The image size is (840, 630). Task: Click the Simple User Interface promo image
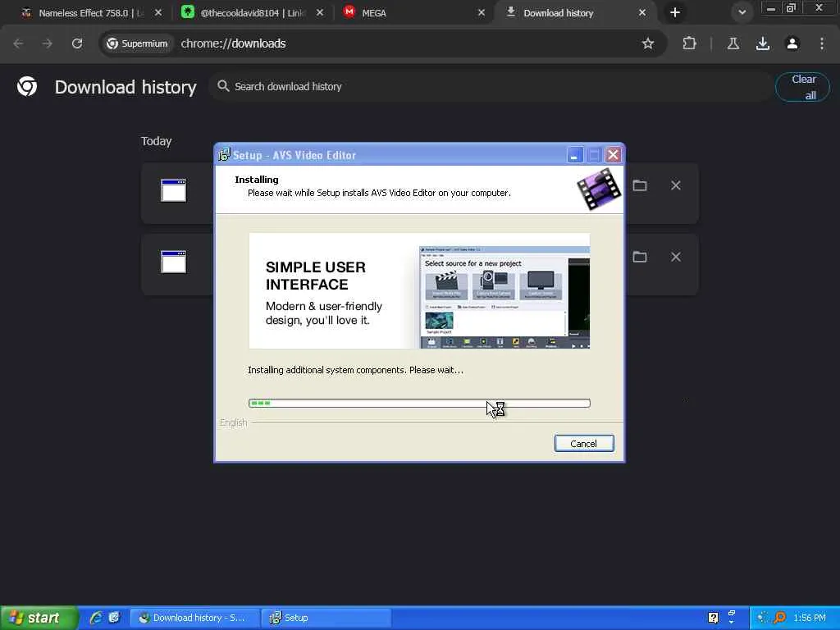[419, 291]
